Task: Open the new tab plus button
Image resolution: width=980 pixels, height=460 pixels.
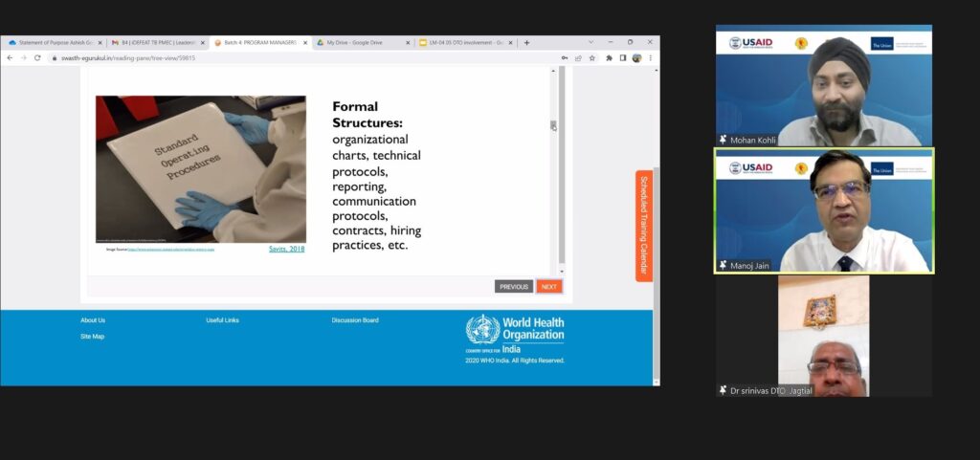Action: 526,42
